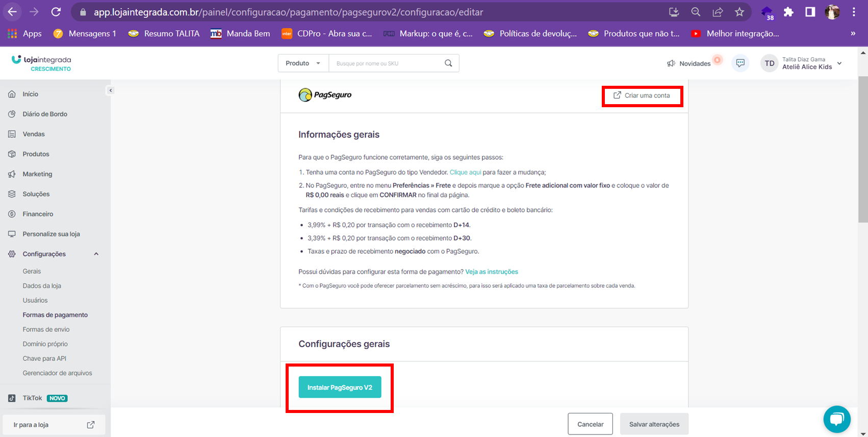
Task: Open the Melhor integração YouTube bookmark
Action: coord(735,33)
